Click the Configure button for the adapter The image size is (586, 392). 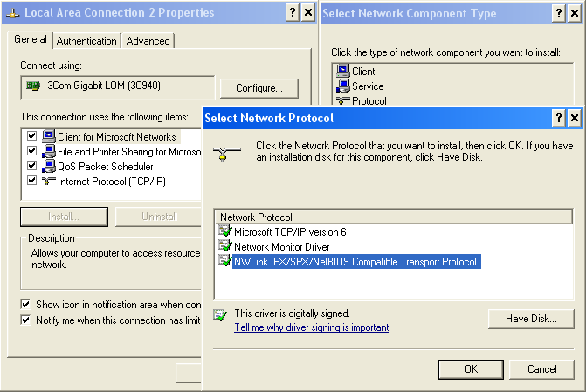tap(259, 88)
